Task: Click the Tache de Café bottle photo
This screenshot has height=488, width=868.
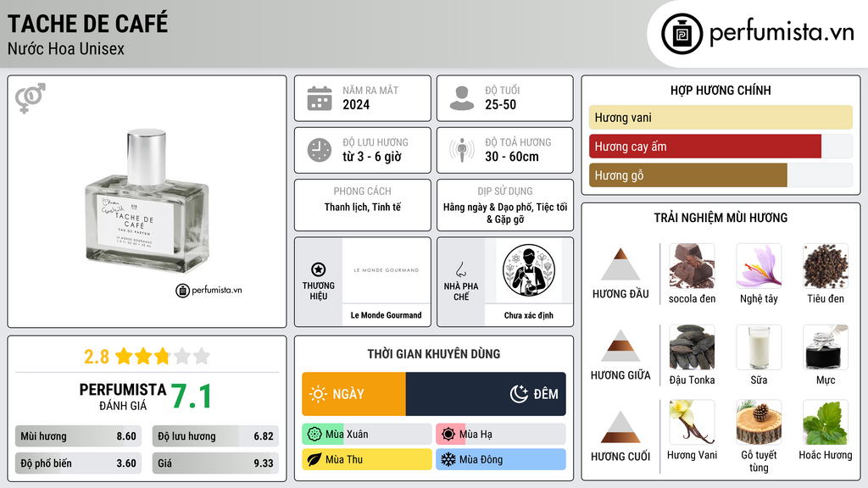Action: [147, 202]
